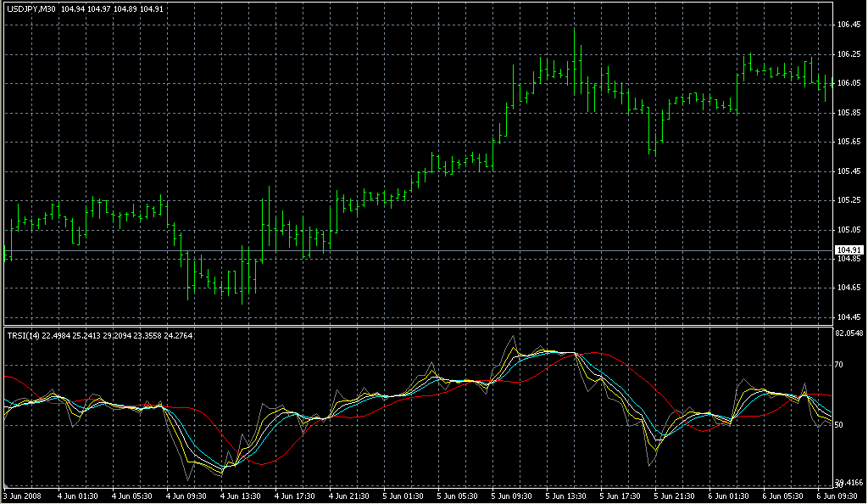Screen dimensions: 868x504
Task: Click the current price tag 104.91
Action: 849,250
